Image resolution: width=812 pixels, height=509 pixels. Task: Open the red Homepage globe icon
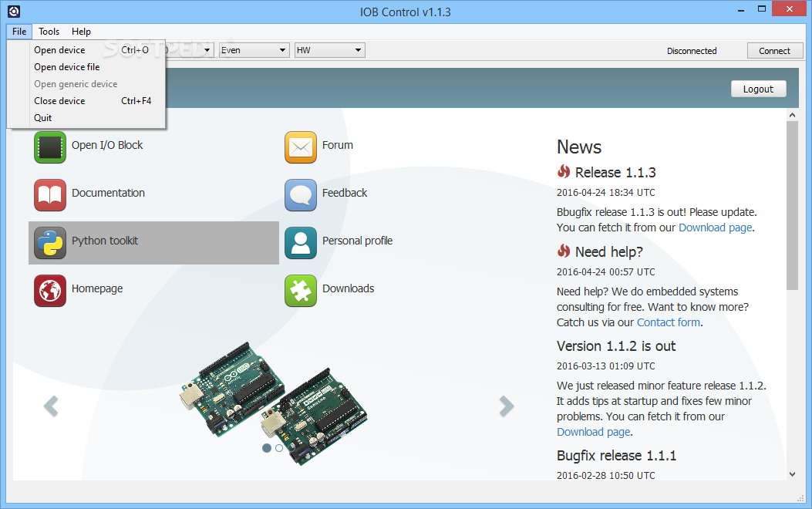tap(50, 291)
